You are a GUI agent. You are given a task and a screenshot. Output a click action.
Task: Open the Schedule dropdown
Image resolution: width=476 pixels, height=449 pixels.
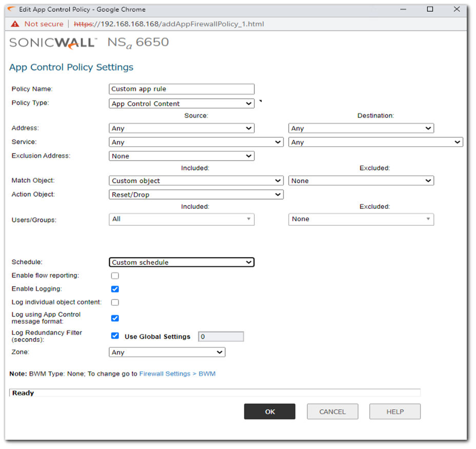(182, 262)
